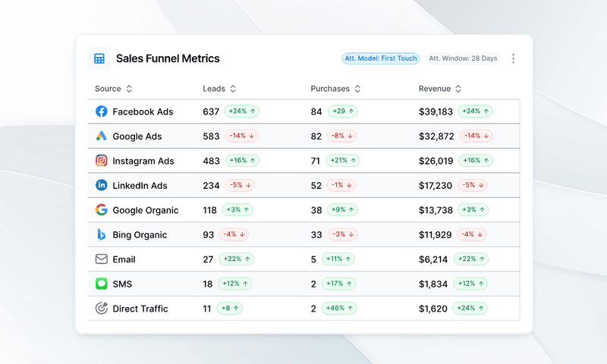
Task: Select the Email row label
Action: coord(124,259)
